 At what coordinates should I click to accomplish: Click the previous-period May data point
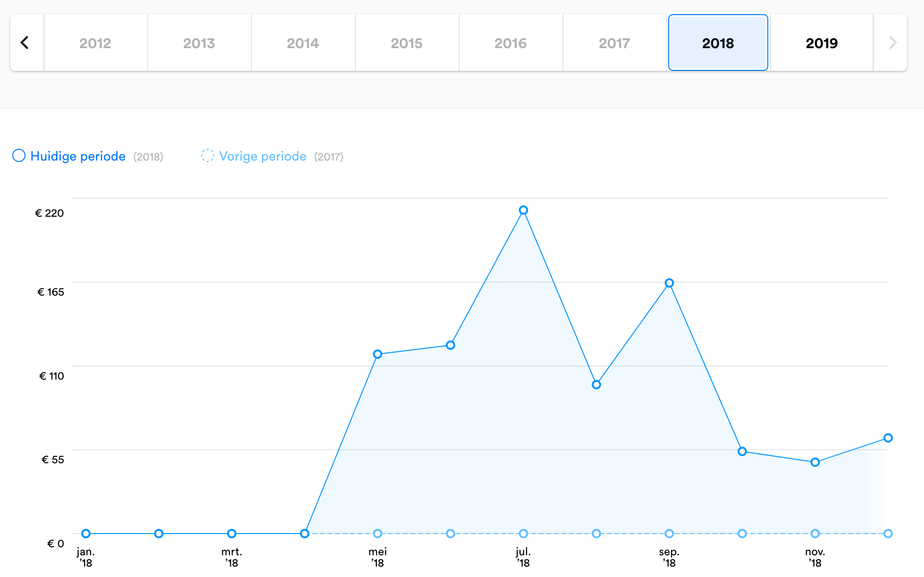pos(378,534)
